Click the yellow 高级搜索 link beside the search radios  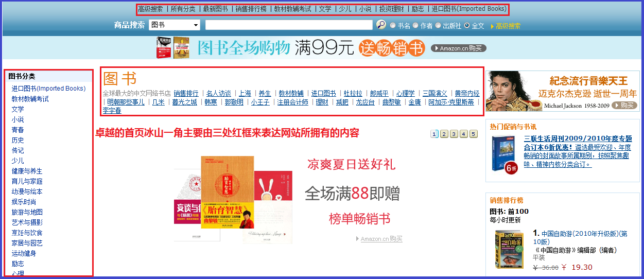[x=508, y=26]
